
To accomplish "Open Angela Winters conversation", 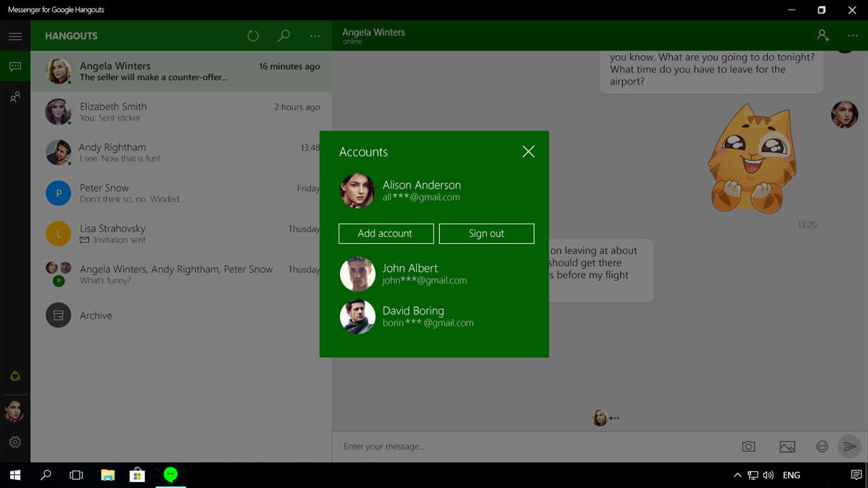I will point(181,71).
